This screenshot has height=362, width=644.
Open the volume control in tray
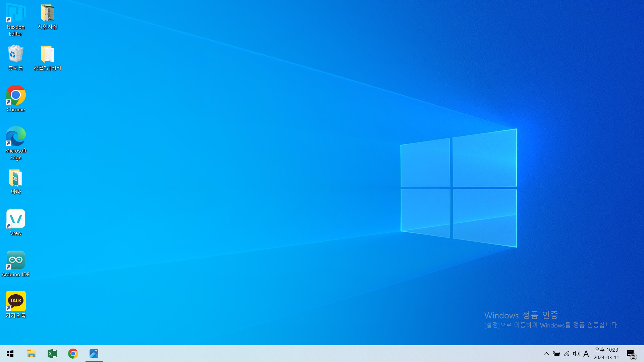(576, 354)
